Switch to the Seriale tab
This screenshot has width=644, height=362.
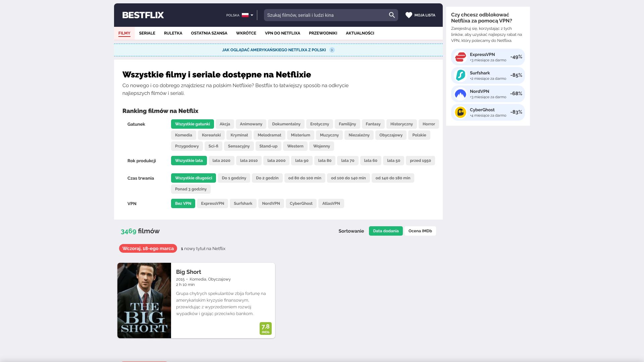tap(147, 33)
